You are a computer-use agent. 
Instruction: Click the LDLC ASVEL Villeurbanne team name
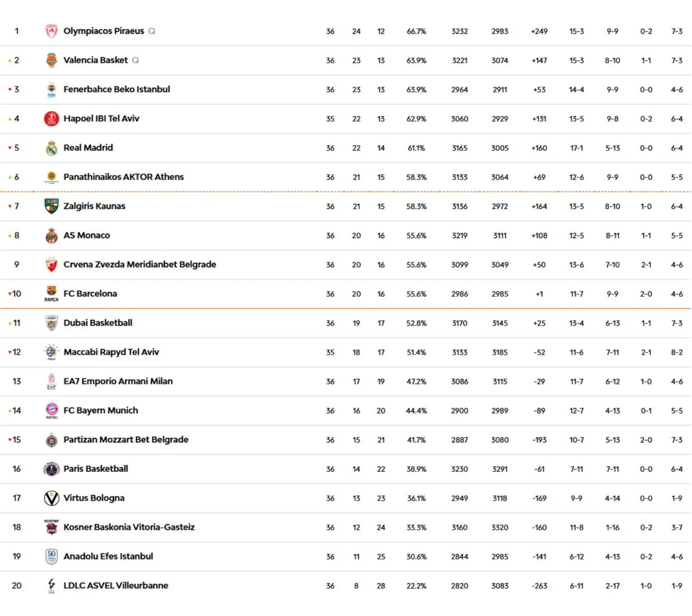coord(115,585)
